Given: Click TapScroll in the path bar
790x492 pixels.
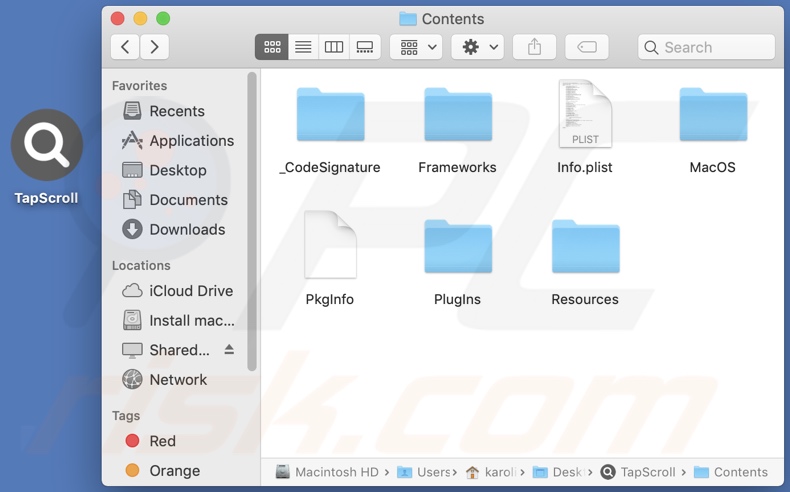Looking at the screenshot, I should click(638, 472).
